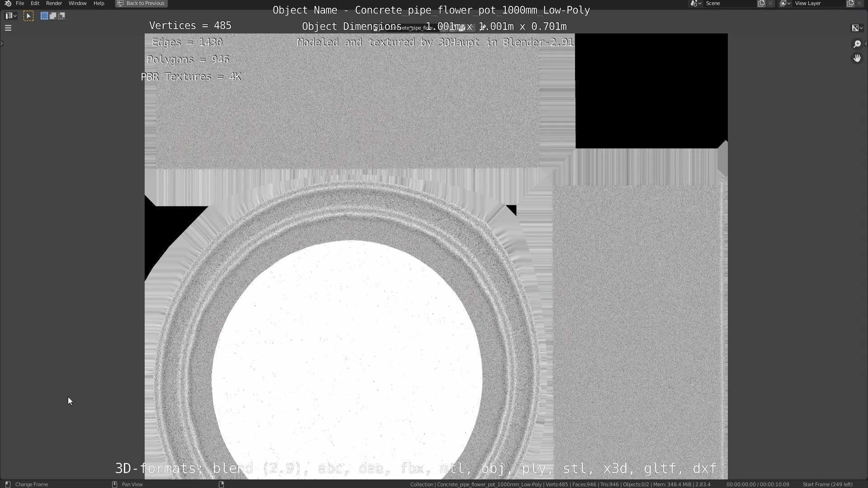Open the scene browse dropdown
The height and width of the screenshot is (488, 868).
(x=695, y=3)
